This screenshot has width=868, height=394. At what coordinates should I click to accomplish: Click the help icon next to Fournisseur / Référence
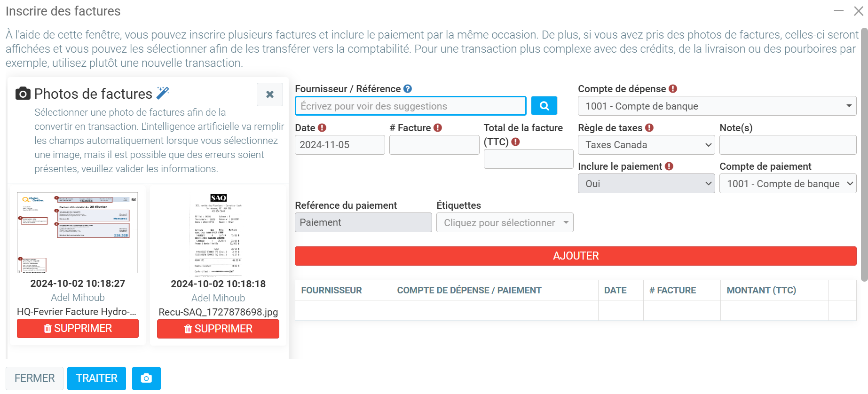[408, 89]
